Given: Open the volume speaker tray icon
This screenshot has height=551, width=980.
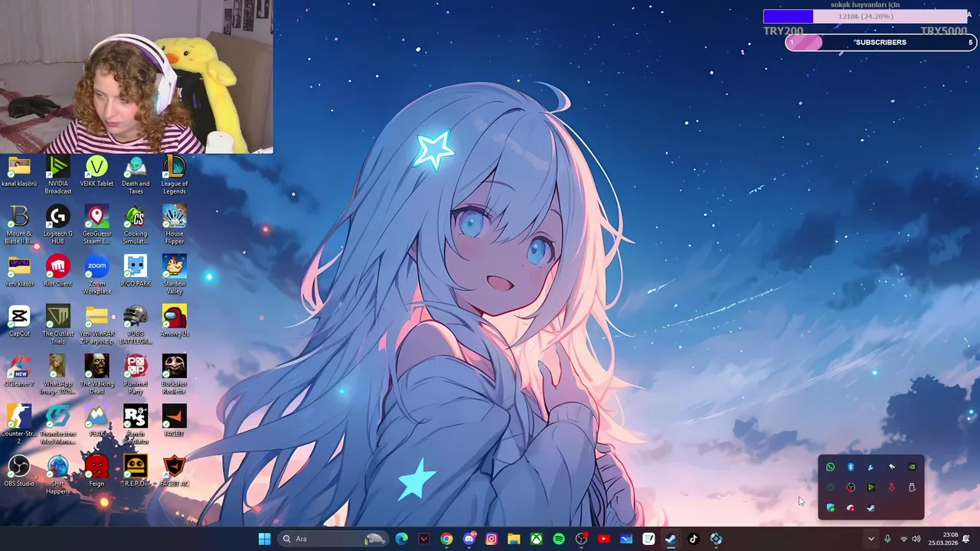Looking at the screenshot, I should click(x=916, y=539).
